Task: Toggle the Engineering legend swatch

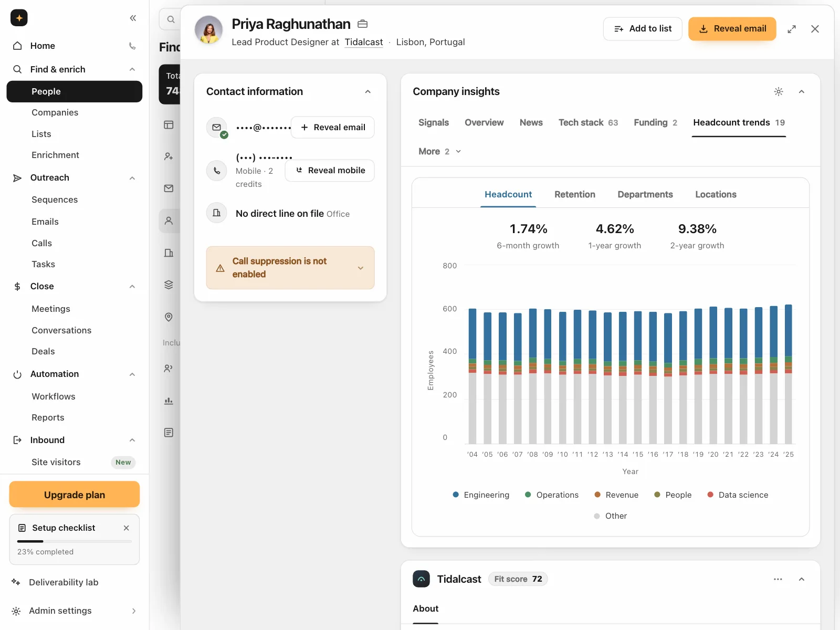Action: pyautogui.click(x=456, y=495)
